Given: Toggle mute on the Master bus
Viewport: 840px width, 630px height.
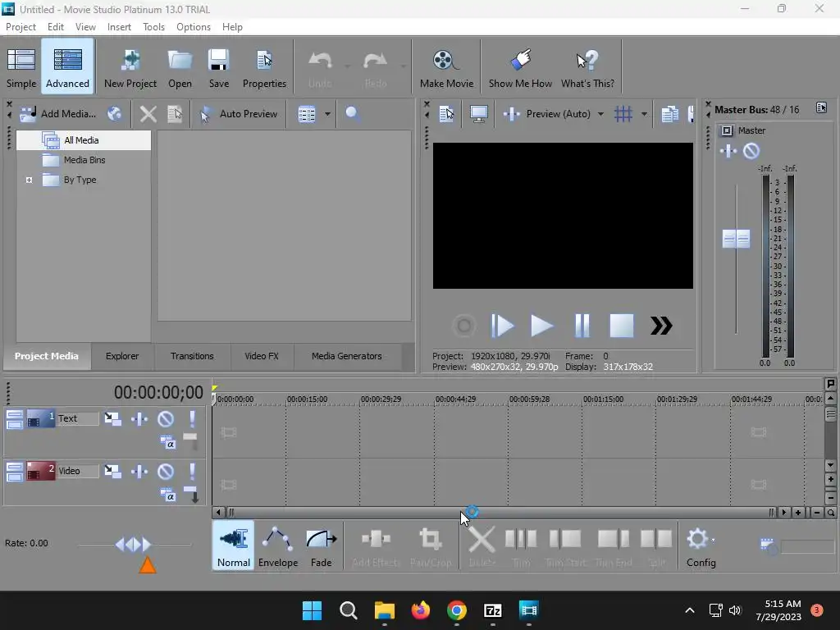Looking at the screenshot, I should pyautogui.click(x=751, y=151).
